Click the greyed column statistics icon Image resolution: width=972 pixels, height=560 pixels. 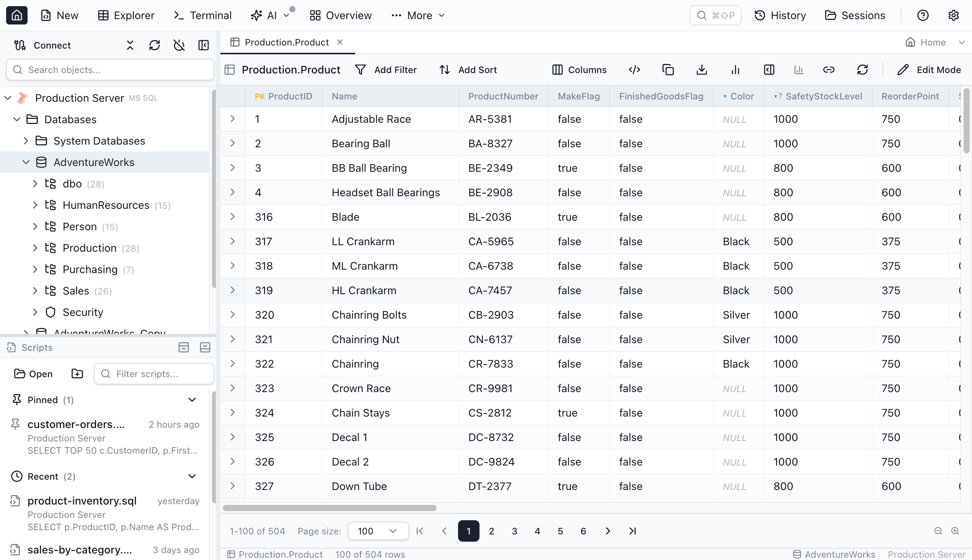pyautogui.click(x=799, y=70)
